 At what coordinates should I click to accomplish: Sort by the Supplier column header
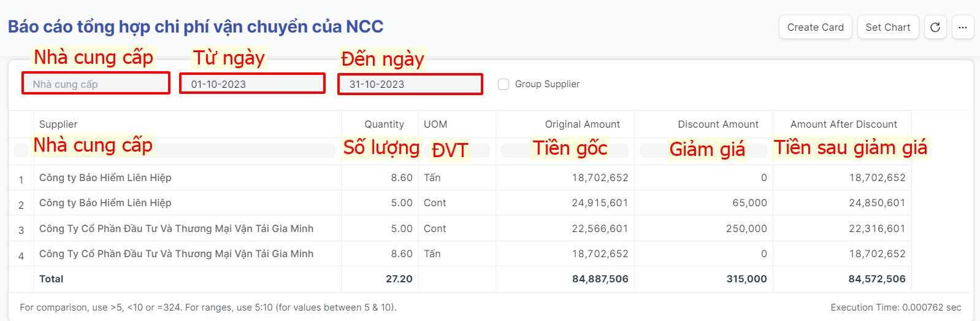pos(59,124)
